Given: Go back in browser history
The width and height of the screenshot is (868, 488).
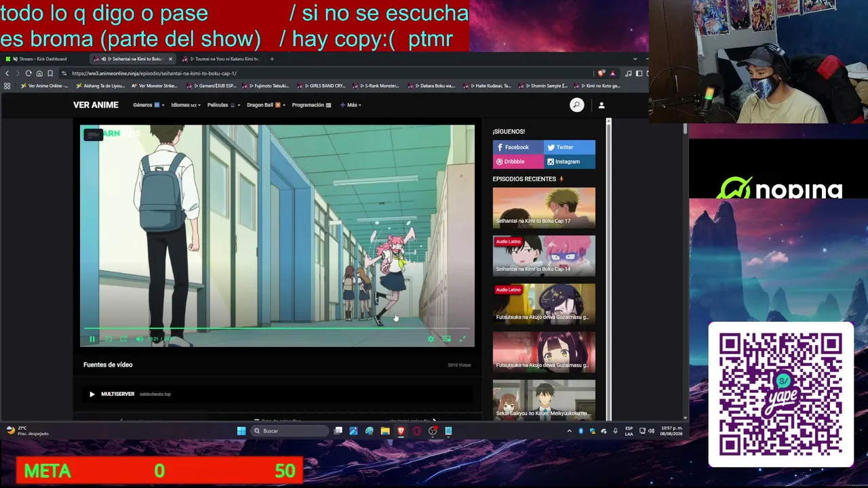Looking at the screenshot, I should [7, 73].
